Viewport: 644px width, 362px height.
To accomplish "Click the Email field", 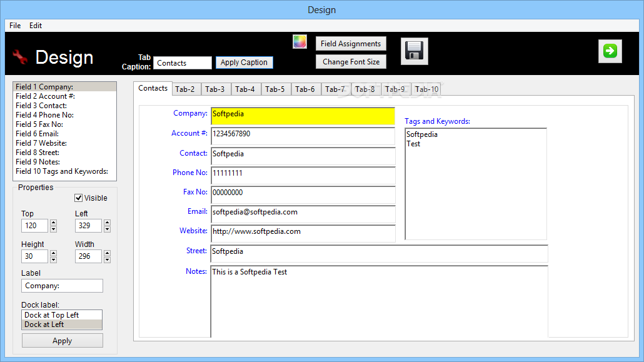I will click(x=303, y=214).
